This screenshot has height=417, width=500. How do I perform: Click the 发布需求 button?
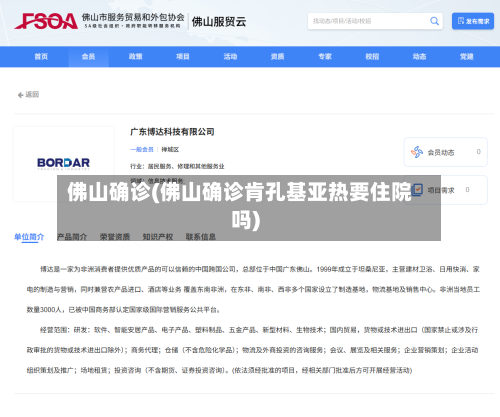coord(473,21)
